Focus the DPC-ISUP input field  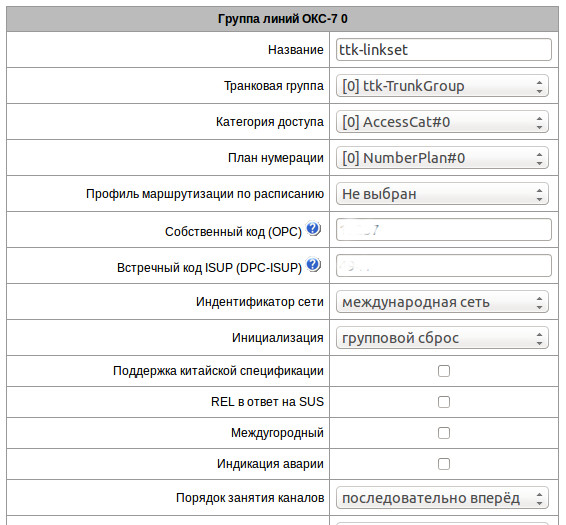tap(444, 266)
